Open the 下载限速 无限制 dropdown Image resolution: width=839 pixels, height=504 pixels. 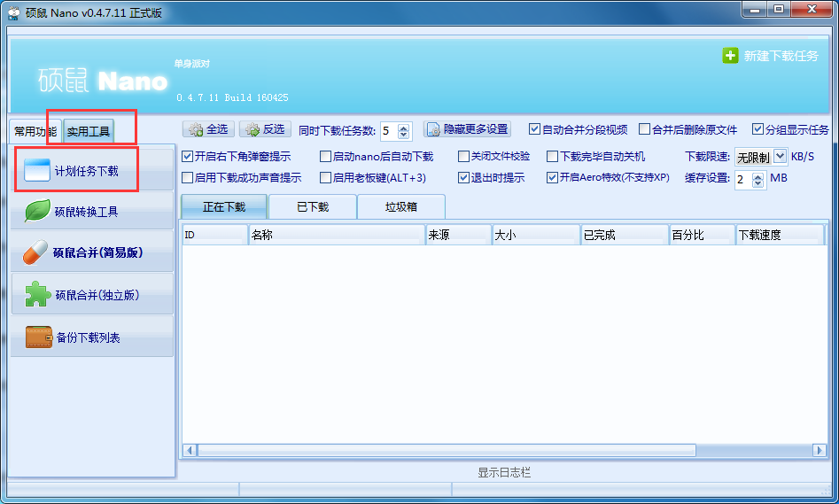780,156
